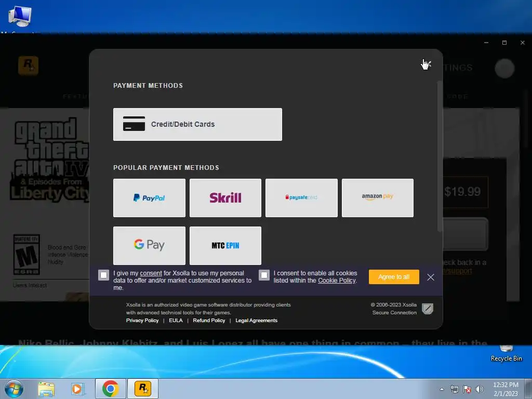Viewport: 532px width, 399px height.
Task: Open the launcher profile avatar
Action: (504, 68)
